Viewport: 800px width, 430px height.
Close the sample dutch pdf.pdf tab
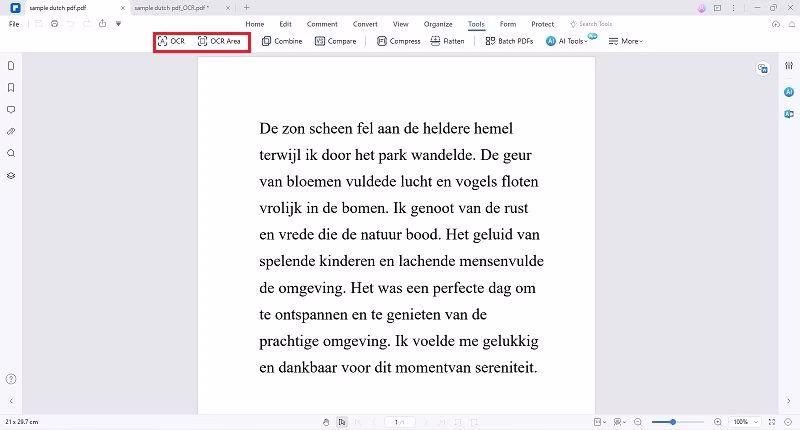click(x=122, y=8)
